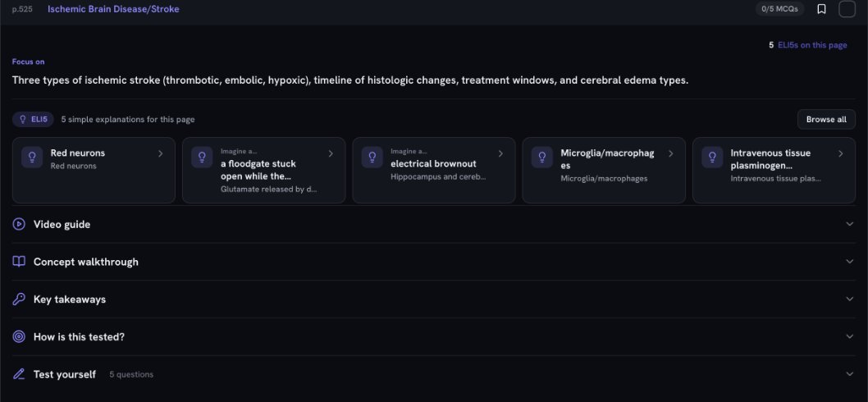Click the Concept walkthrough book icon
Image resolution: width=868 pixels, height=402 pixels.
19,262
